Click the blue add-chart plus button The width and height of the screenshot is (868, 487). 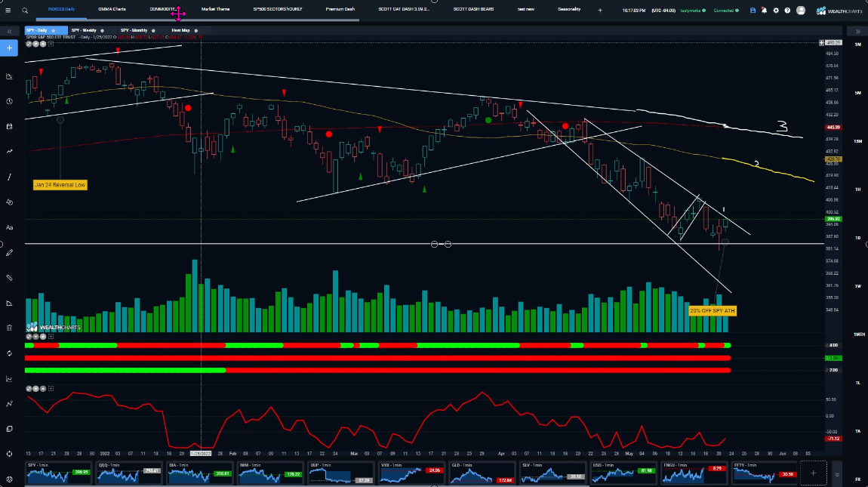[9, 48]
